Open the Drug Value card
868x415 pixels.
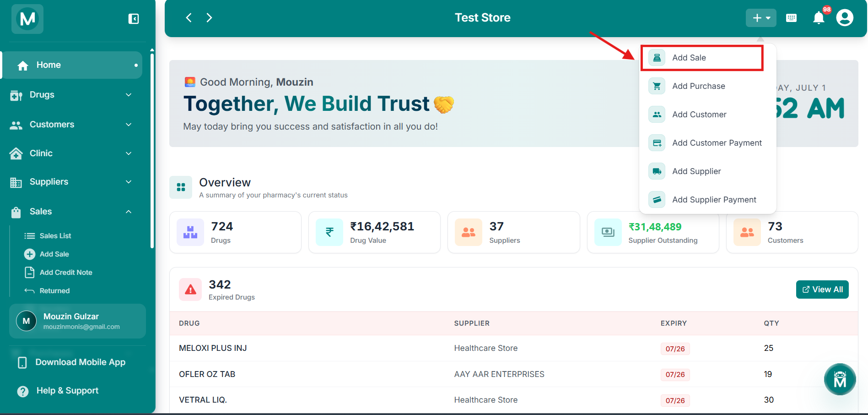point(374,232)
